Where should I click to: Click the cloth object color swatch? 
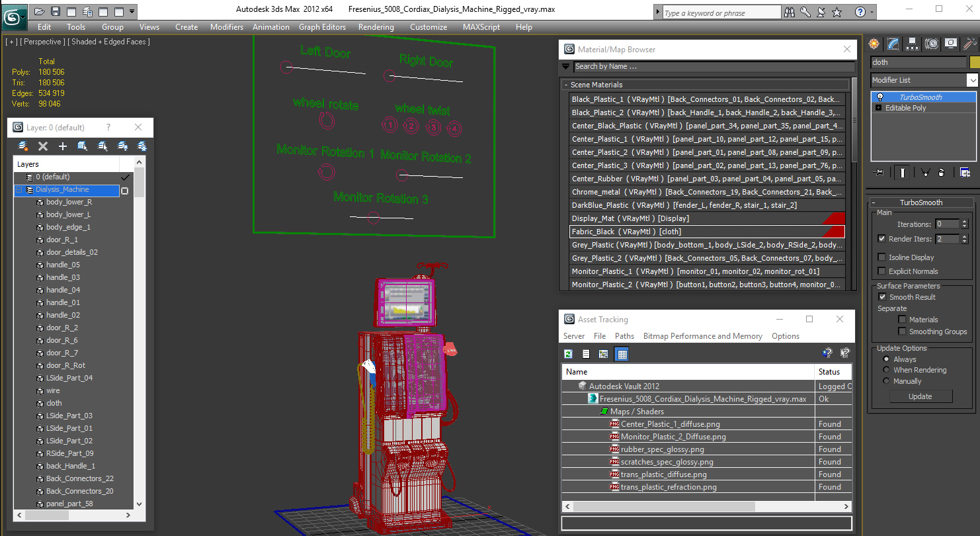974,62
